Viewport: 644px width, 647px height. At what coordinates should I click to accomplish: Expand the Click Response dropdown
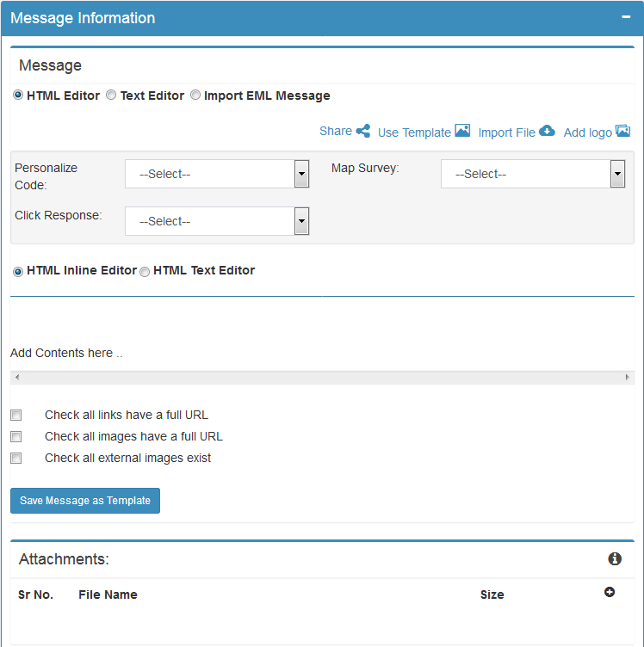coord(216,221)
